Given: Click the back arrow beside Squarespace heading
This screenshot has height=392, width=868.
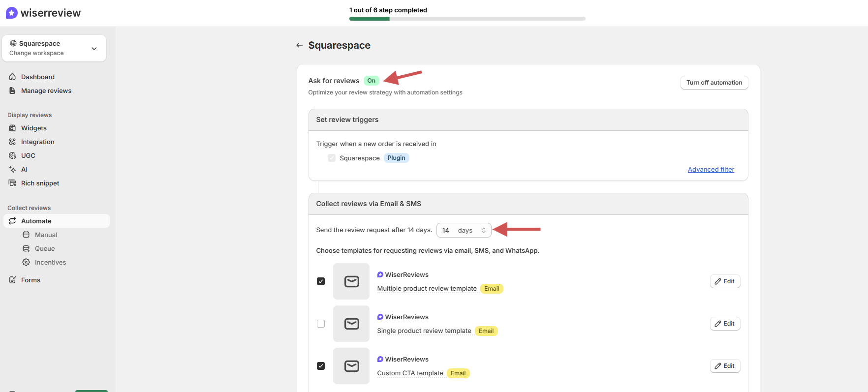Looking at the screenshot, I should coord(299,45).
